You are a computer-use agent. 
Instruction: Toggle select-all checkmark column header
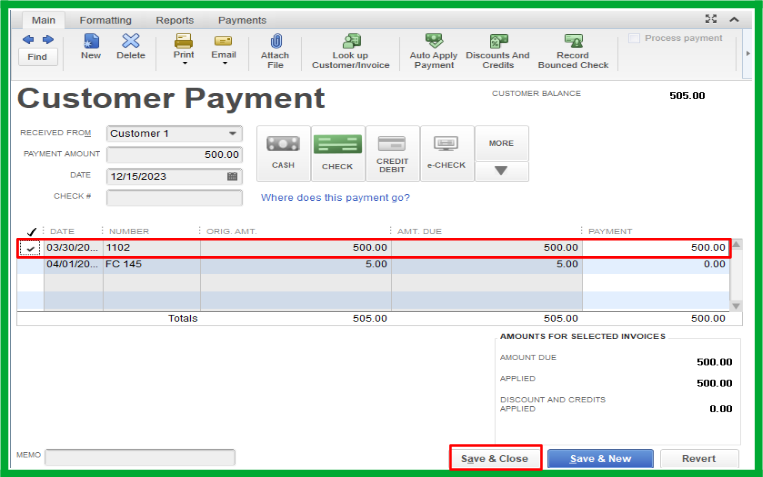31,231
